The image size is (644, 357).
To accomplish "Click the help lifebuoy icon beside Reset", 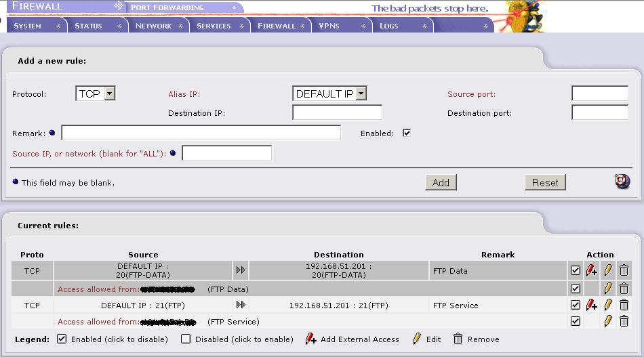I will pyautogui.click(x=622, y=181).
